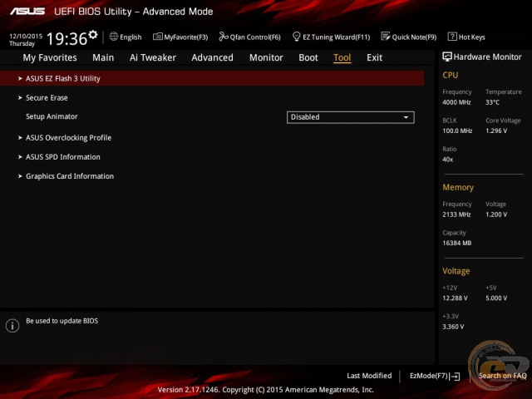Show the Hot Keys list
The height and width of the screenshot is (399, 532).
click(466, 37)
